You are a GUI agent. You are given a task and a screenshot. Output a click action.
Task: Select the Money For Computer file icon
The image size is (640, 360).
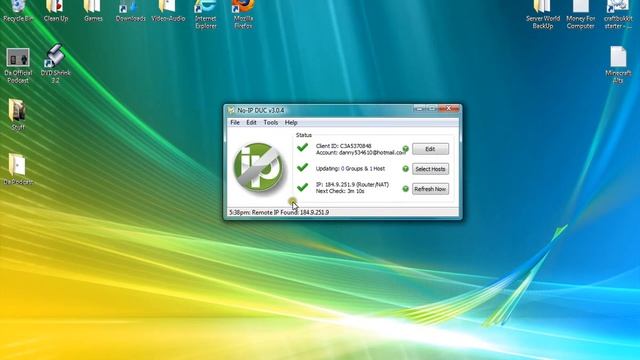580,14
